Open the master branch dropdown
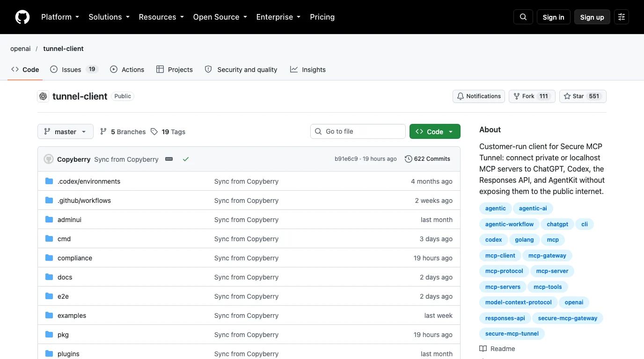 66,132
